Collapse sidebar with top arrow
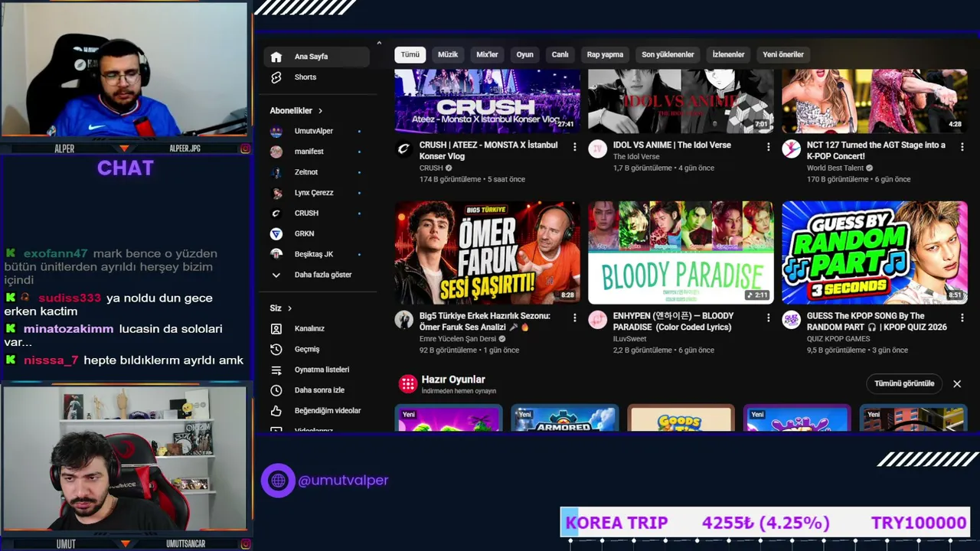 tap(378, 43)
